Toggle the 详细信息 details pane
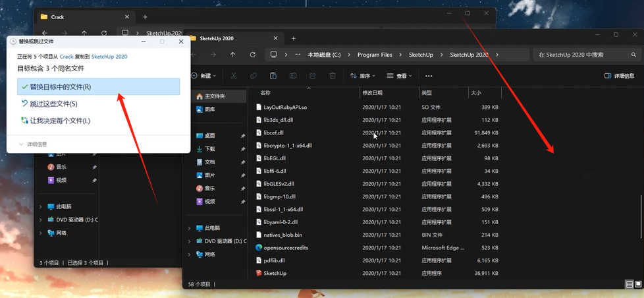 click(x=620, y=76)
